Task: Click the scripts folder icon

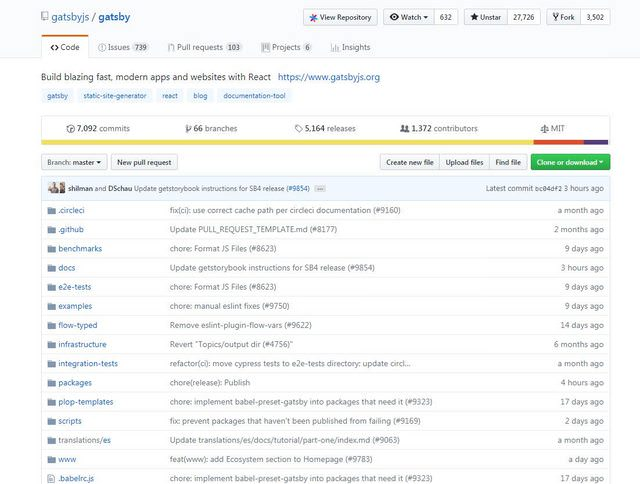Action: 51,422
